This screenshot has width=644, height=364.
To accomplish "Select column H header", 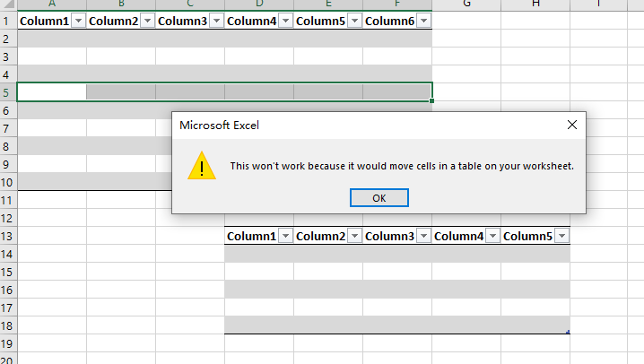I will point(535,4).
